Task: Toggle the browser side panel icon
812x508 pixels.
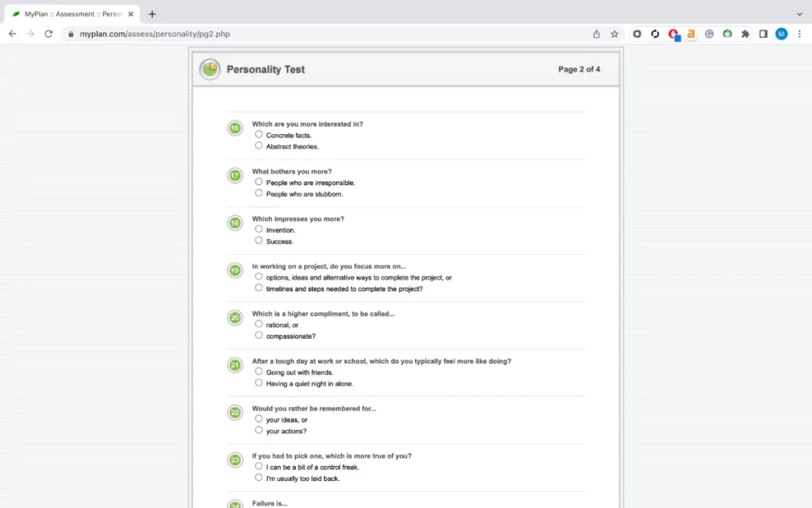Action: tap(764, 33)
